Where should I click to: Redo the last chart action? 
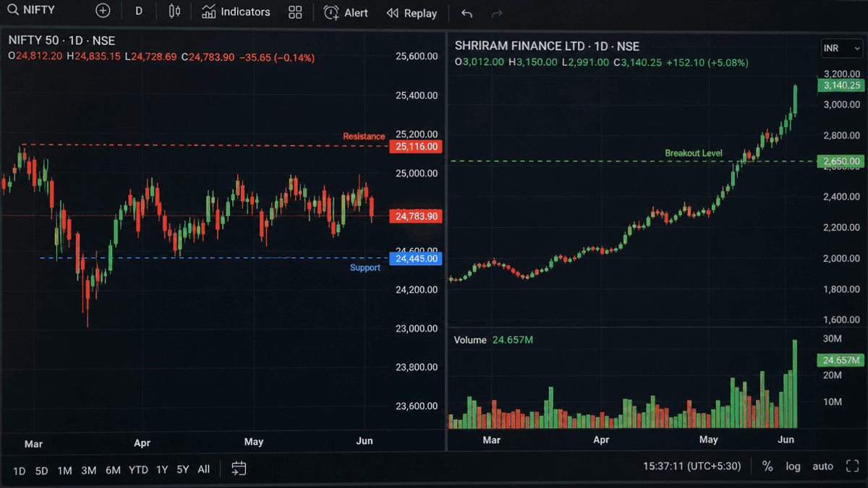[497, 14]
